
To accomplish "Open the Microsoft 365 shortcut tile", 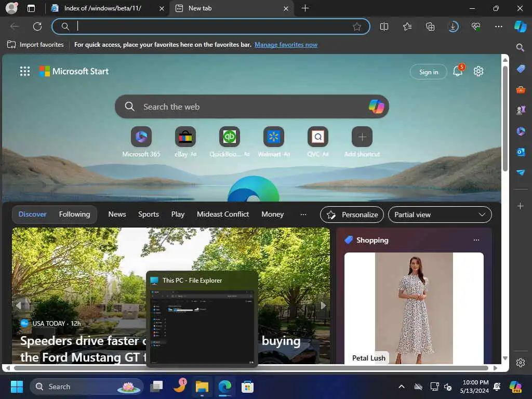I will pos(141,137).
